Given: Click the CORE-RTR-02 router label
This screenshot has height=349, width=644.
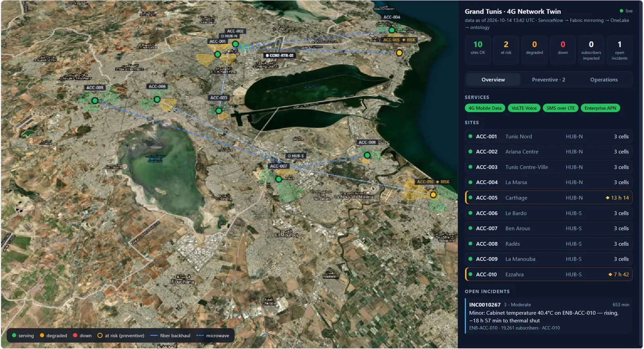Looking at the screenshot, I should (x=280, y=56).
